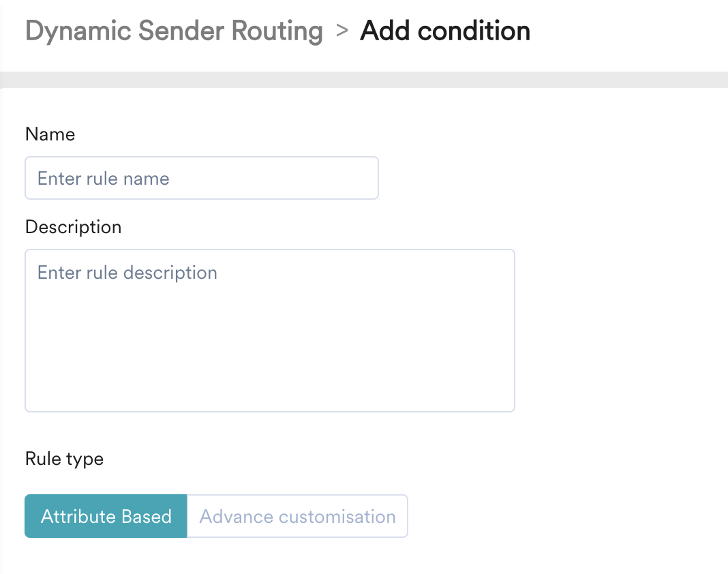Activate the large Description text area

click(x=270, y=331)
